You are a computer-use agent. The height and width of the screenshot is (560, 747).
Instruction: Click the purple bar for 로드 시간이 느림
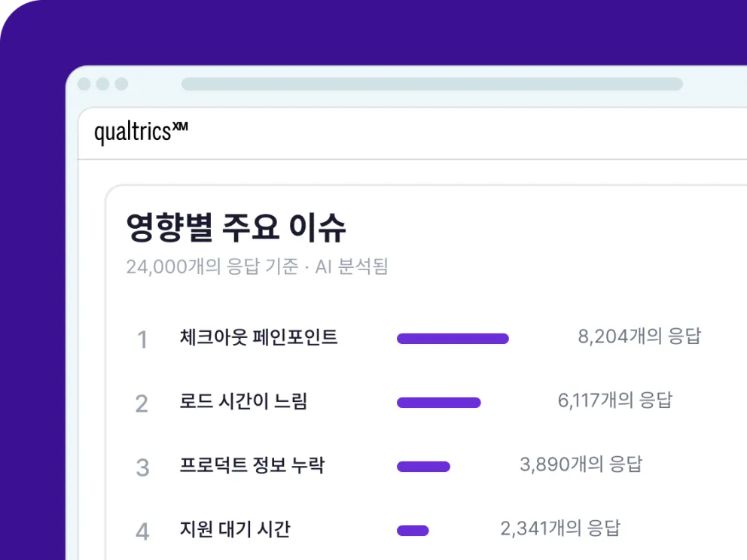point(439,403)
